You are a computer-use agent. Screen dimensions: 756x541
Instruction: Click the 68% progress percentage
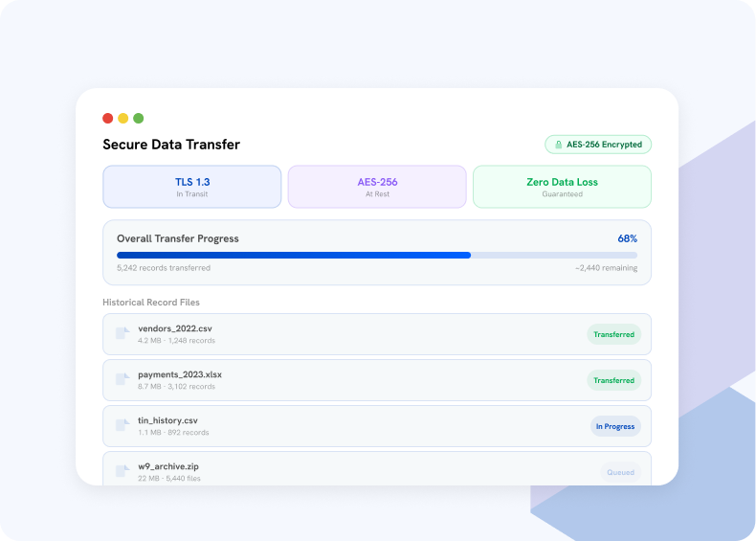tap(627, 238)
